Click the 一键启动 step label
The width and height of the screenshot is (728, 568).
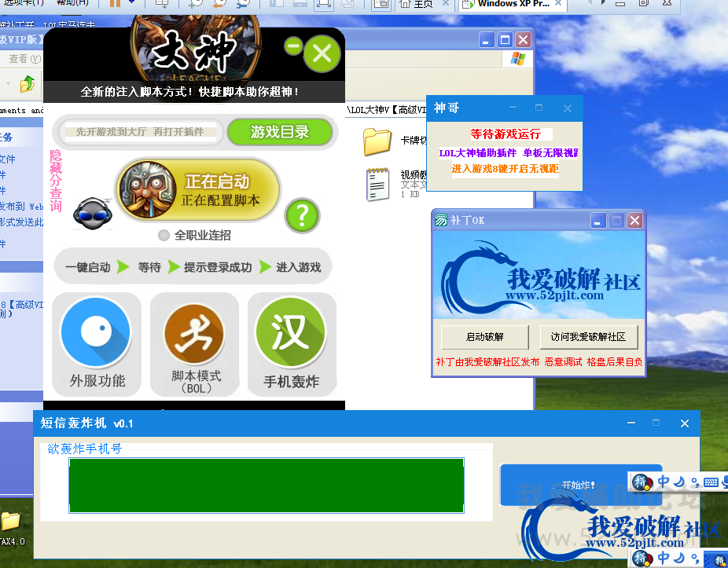pyautogui.click(x=88, y=267)
